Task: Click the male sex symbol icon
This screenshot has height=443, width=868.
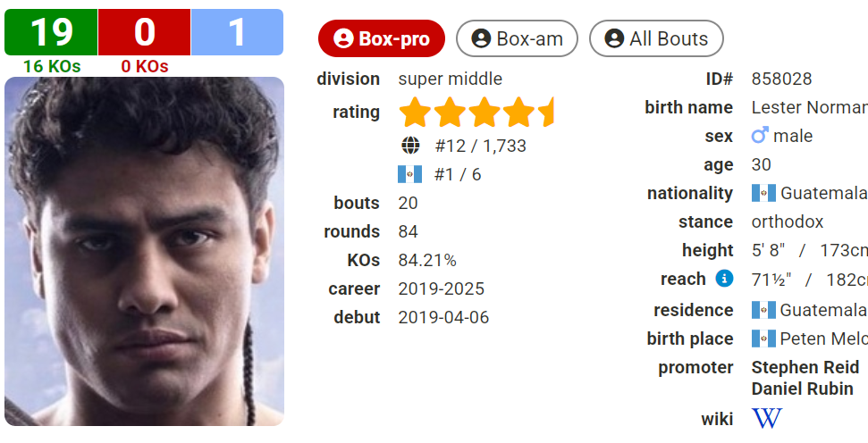Action: coord(760,136)
